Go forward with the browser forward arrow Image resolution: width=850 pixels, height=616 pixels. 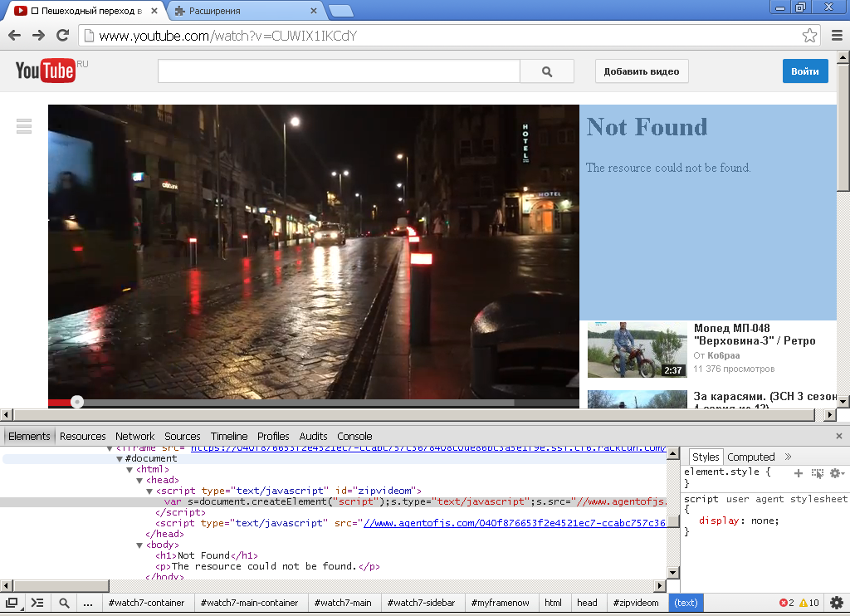pyautogui.click(x=38, y=36)
